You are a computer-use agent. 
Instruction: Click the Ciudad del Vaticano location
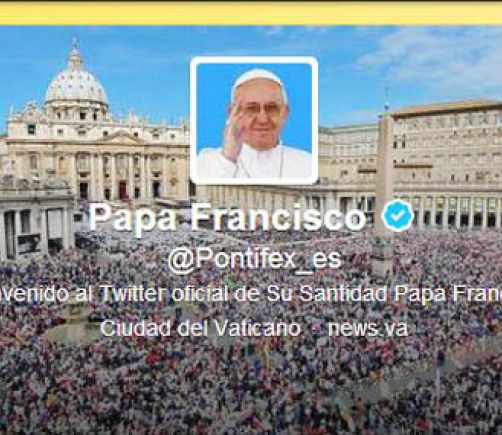(x=201, y=328)
